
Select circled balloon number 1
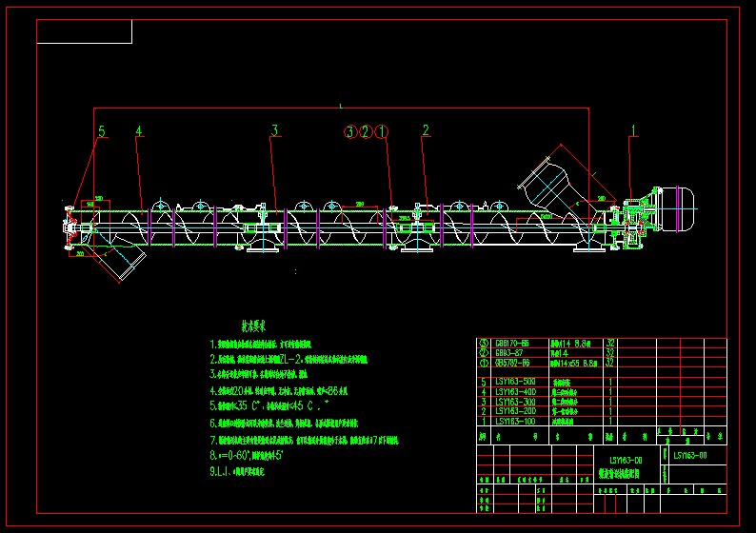(382, 131)
